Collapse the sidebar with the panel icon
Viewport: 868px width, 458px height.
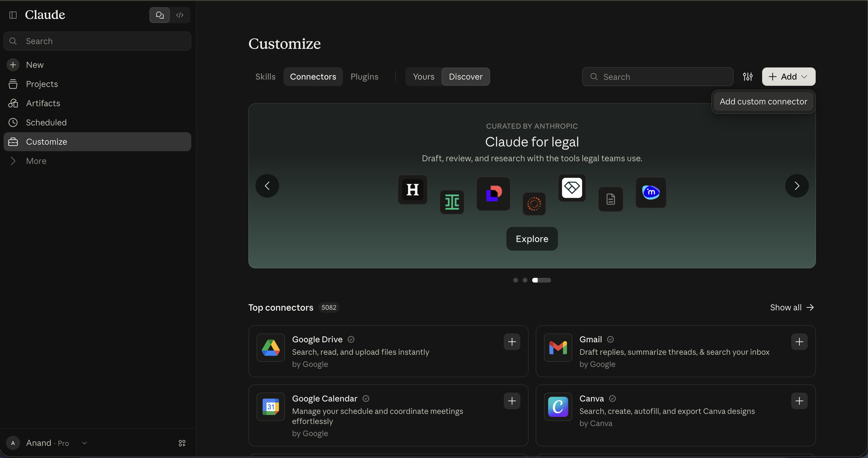pyautogui.click(x=13, y=15)
